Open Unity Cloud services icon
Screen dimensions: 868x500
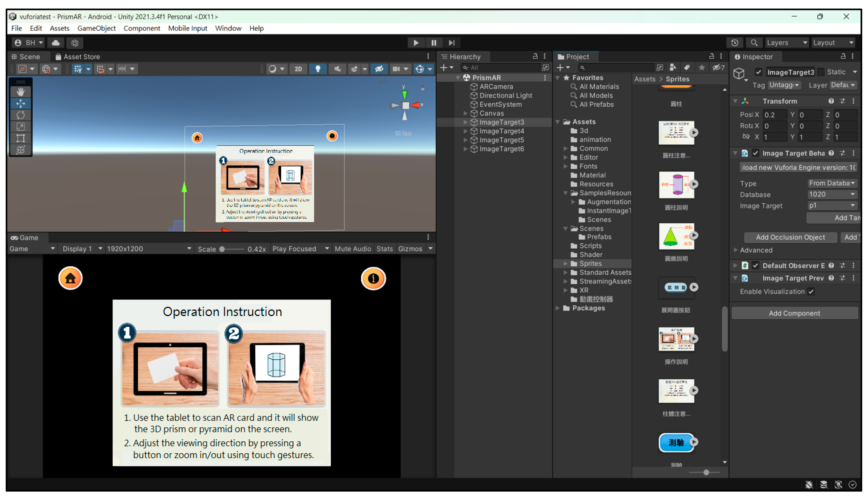(x=56, y=43)
